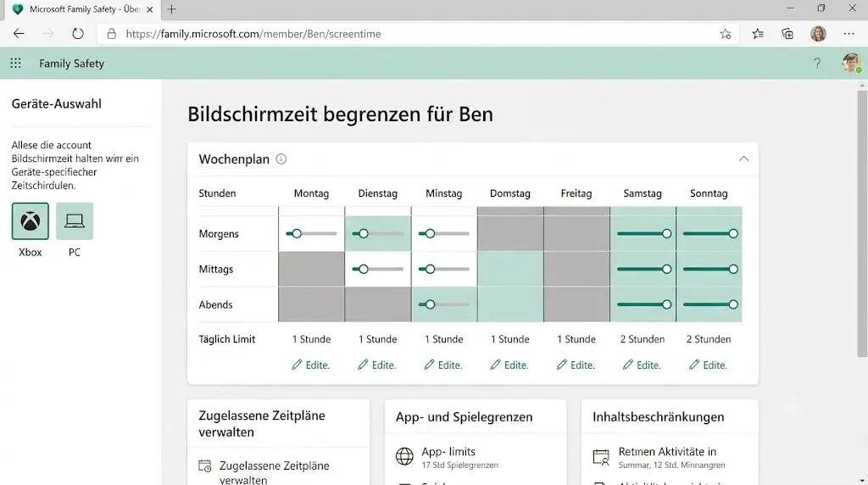Click the Geräte-Auswahl heading
The image size is (868, 485).
click(57, 103)
